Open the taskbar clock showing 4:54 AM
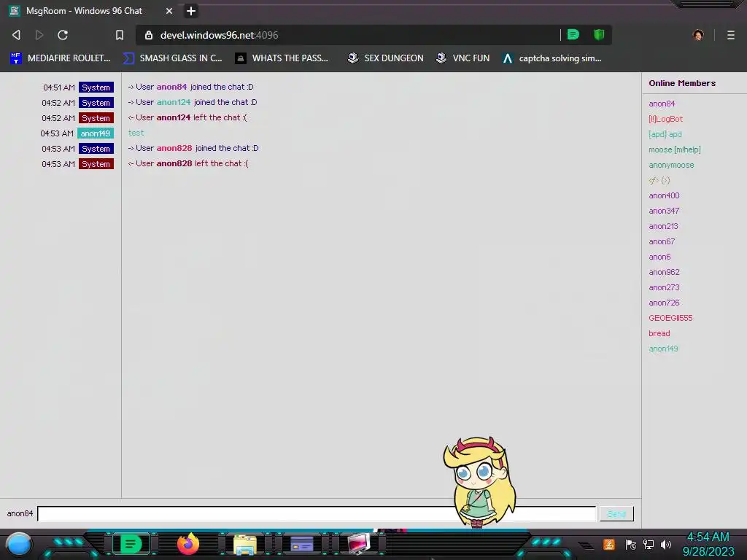The height and width of the screenshot is (560, 747). click(708, 544)
